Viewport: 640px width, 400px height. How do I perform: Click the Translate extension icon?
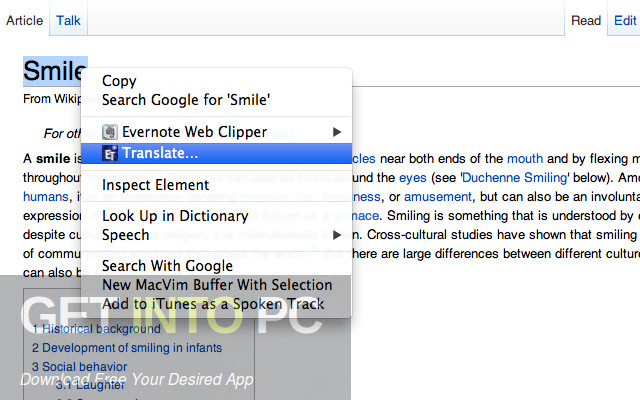click(x=110, y=153)
